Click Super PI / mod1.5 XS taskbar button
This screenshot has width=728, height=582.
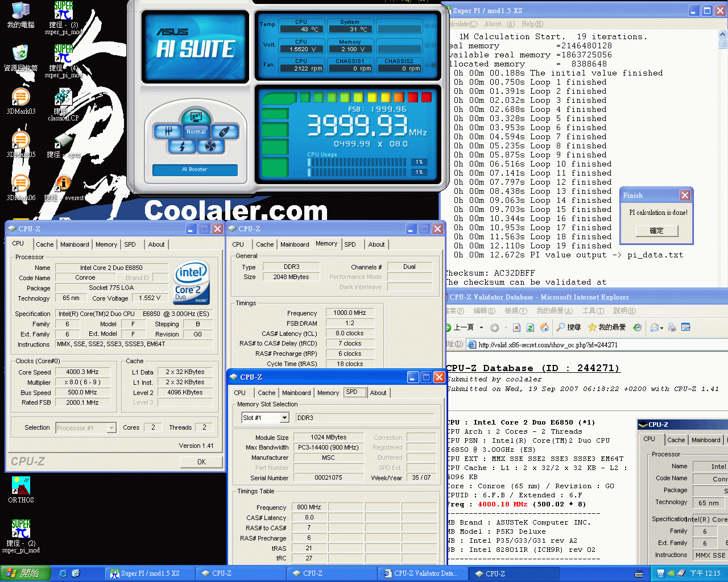click(150, 573)
